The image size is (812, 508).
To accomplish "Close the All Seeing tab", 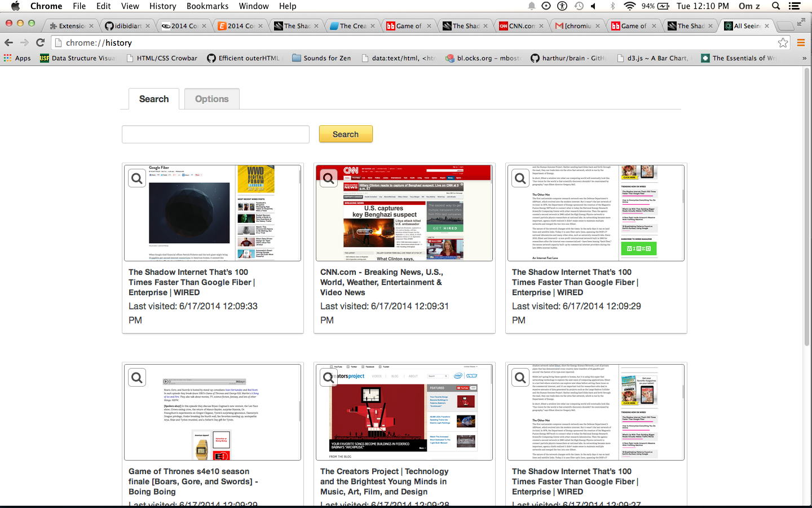I will pos(767,26).
